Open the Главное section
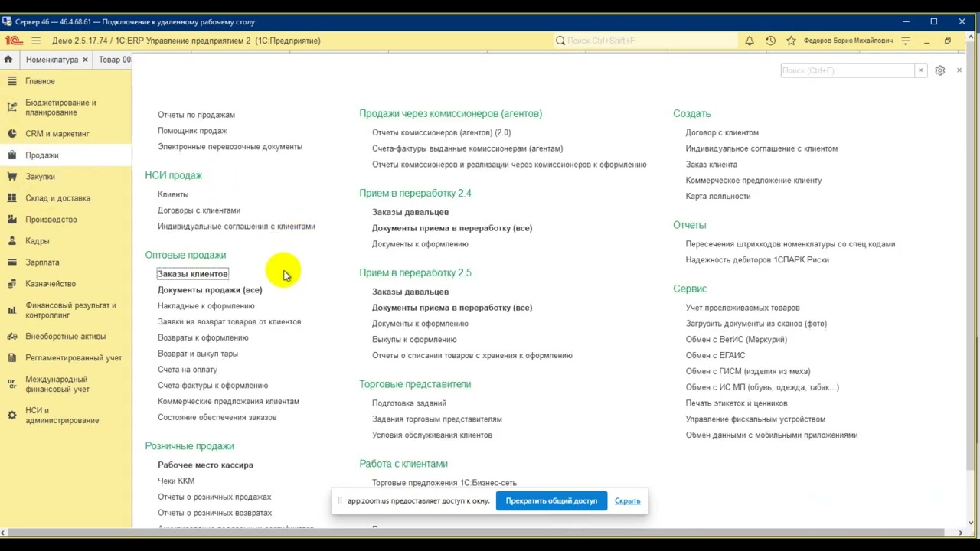 pyautogui.click(x=40, y=81)
